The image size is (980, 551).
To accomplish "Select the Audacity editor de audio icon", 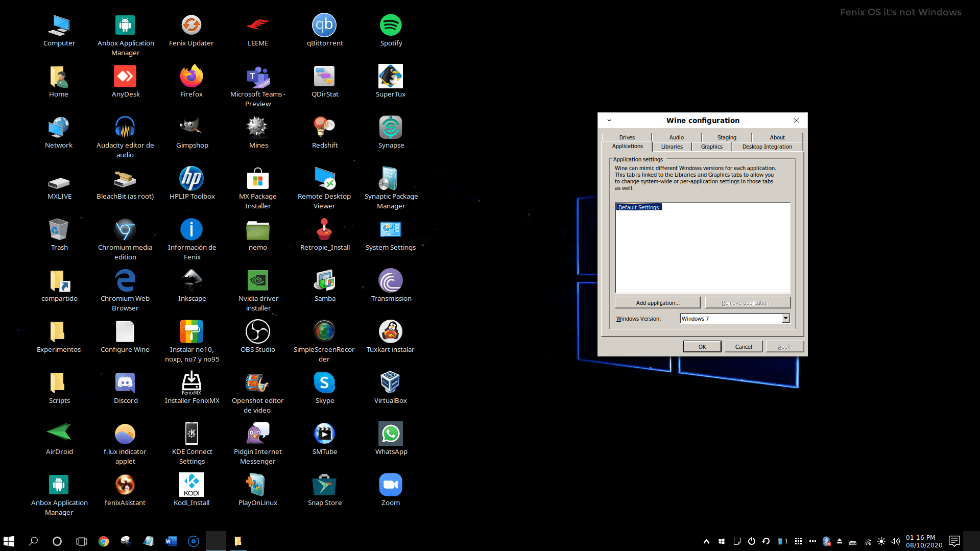I will point(125,127).
